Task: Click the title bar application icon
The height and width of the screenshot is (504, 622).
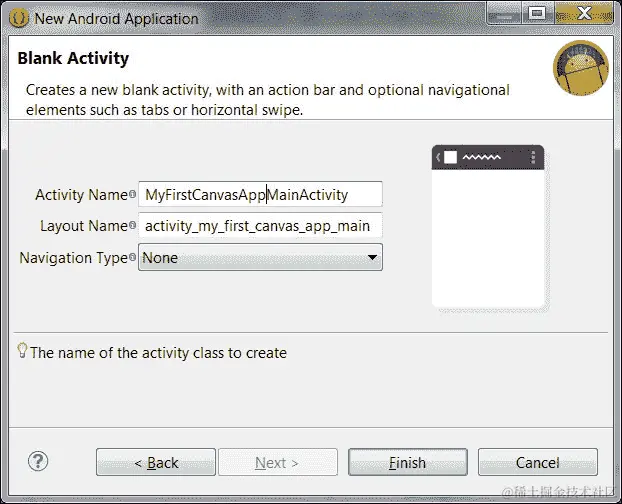Action: tap(19, 18)
